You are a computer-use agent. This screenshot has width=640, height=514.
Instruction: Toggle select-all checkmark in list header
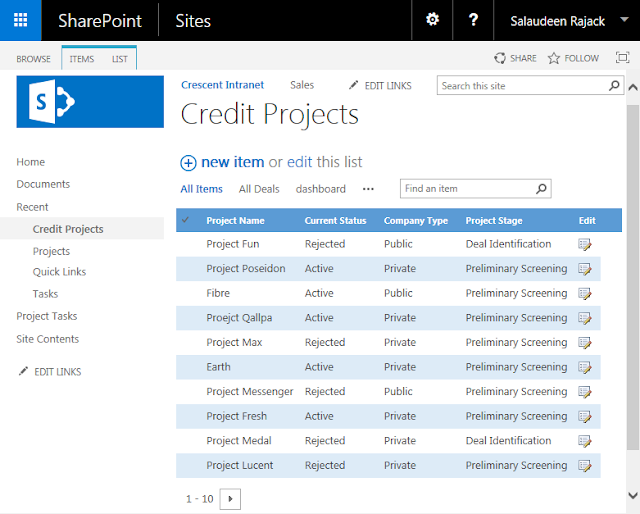(185, 220)
